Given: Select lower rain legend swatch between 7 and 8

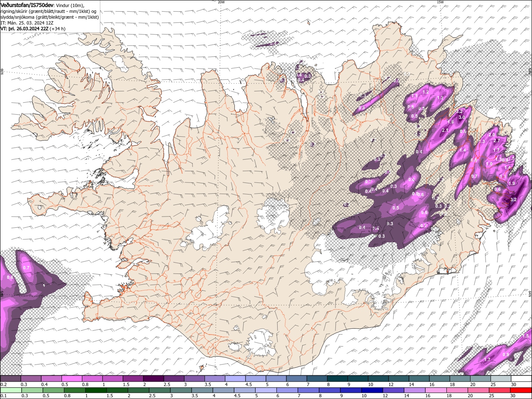Looking at the screenshot, I should tap(308, 390).
